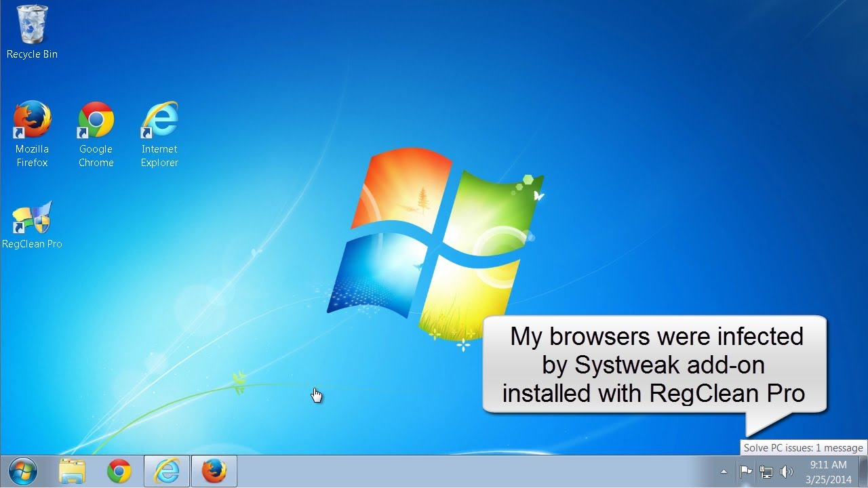The height and width of the screenshot is (488, 868).
Task: Switch to Firefox on the taskbar
Action: click(x=214, y=471)
